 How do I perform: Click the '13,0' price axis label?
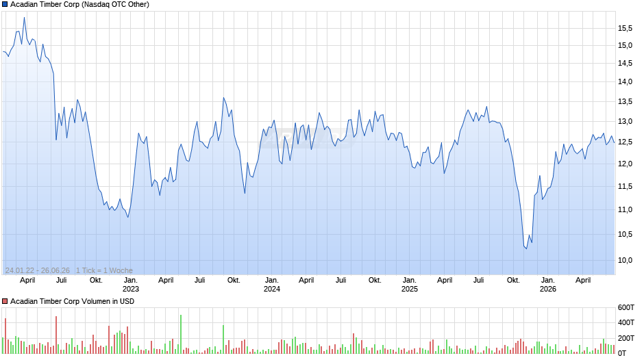(x=625, y=122)
